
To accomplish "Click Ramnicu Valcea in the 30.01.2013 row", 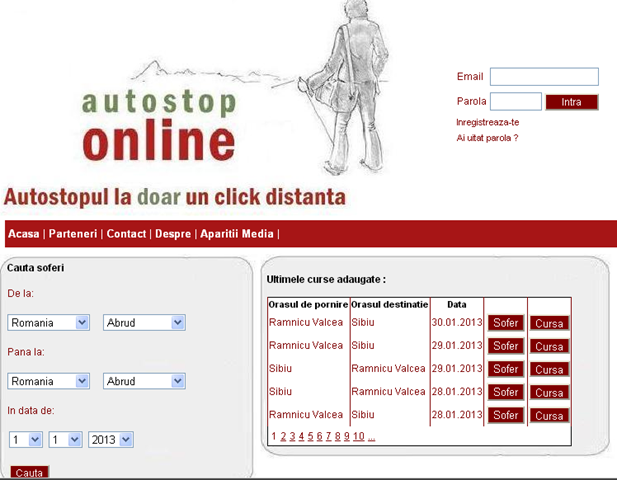I will (x=306, y=323).
